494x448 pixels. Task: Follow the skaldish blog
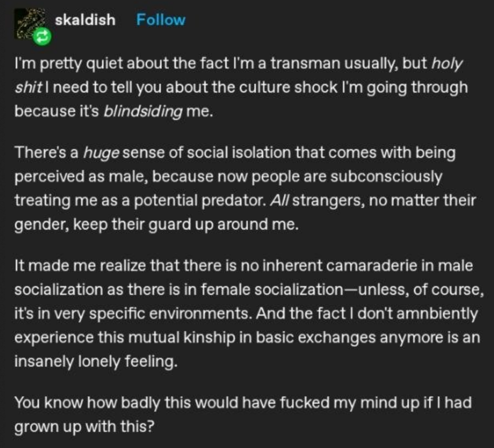tap(161, 20)
